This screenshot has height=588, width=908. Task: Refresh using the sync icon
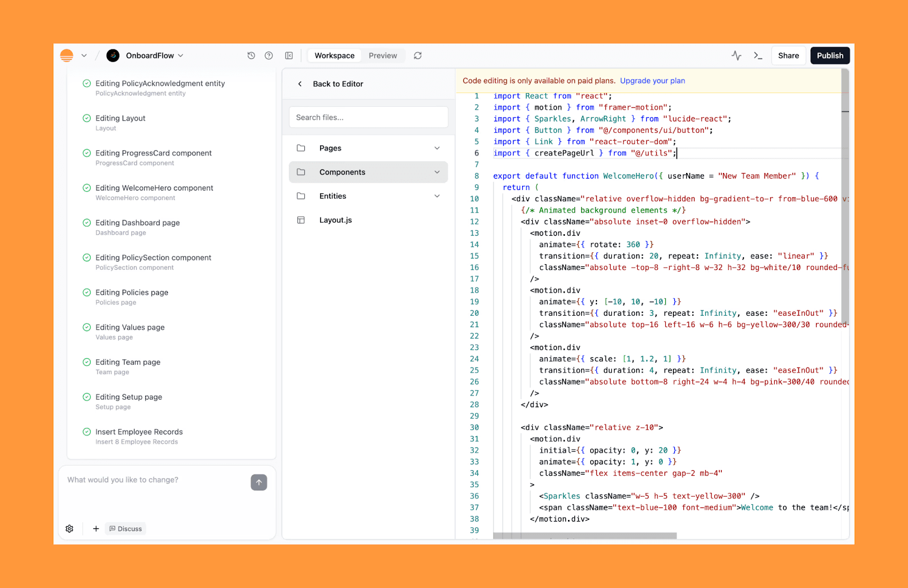tap(417, 55)
